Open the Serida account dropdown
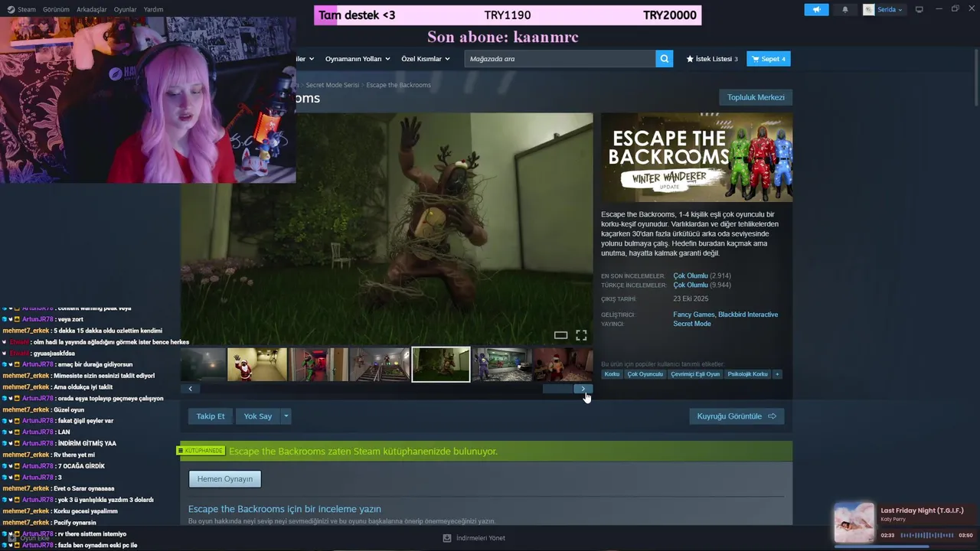 pyautogui.click(x=889, y=9)
